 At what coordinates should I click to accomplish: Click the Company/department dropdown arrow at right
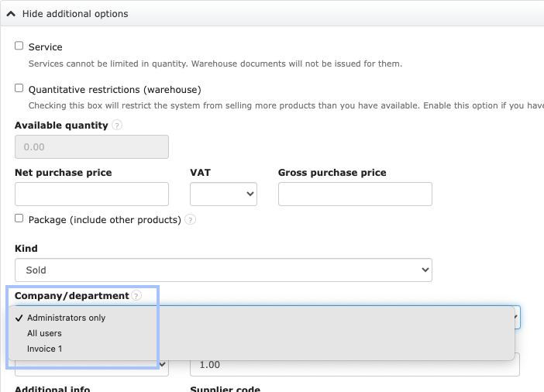click(517, 317)
